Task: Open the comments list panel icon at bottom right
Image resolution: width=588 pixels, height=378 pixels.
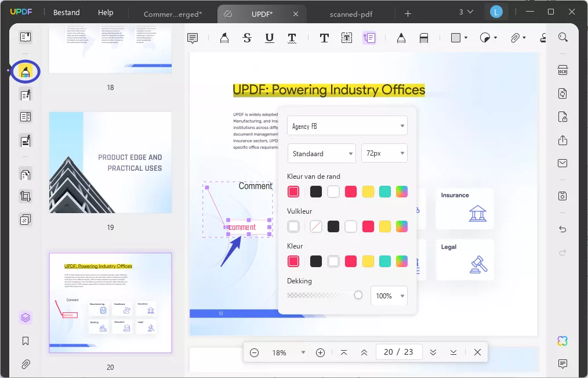Action: [562, 363]
